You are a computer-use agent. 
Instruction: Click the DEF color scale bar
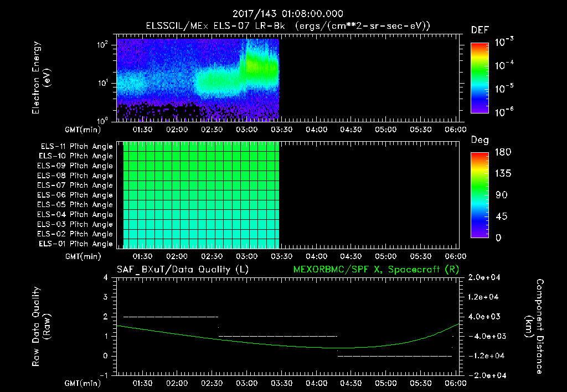pyautogui.click(x=480, y=78)
